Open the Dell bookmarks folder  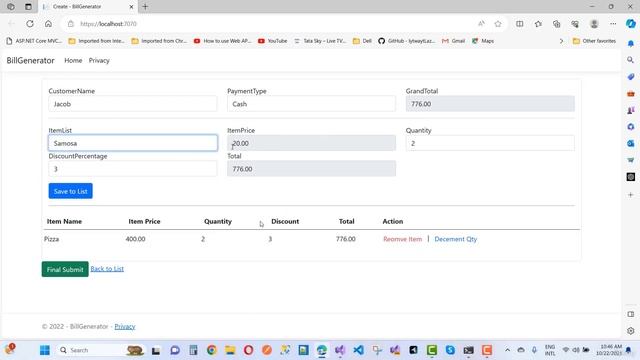[x=362, y=41]
